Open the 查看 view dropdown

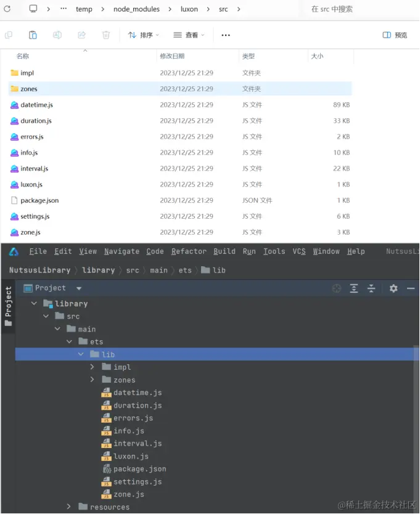189,35
